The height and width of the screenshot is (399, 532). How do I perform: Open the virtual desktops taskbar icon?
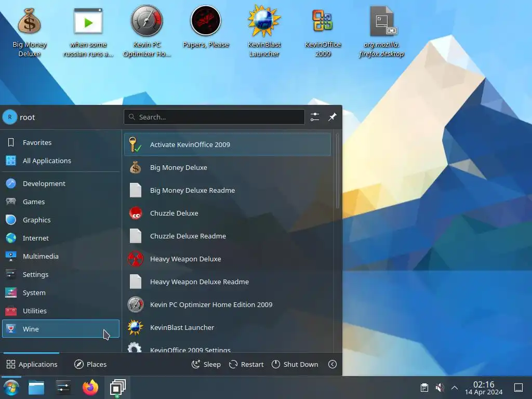[x=117, y=388]
